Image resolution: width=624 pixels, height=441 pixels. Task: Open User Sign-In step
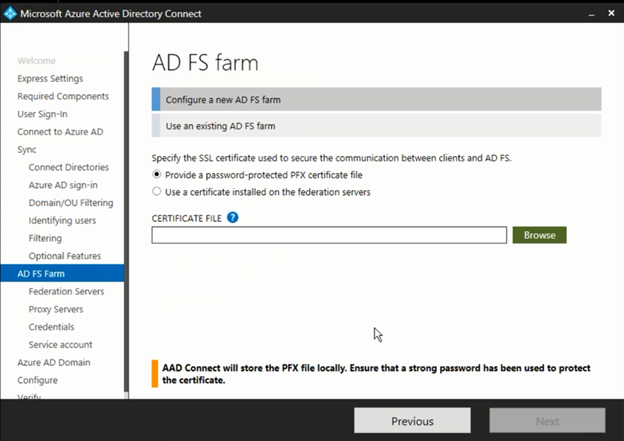tap(42, 114)
